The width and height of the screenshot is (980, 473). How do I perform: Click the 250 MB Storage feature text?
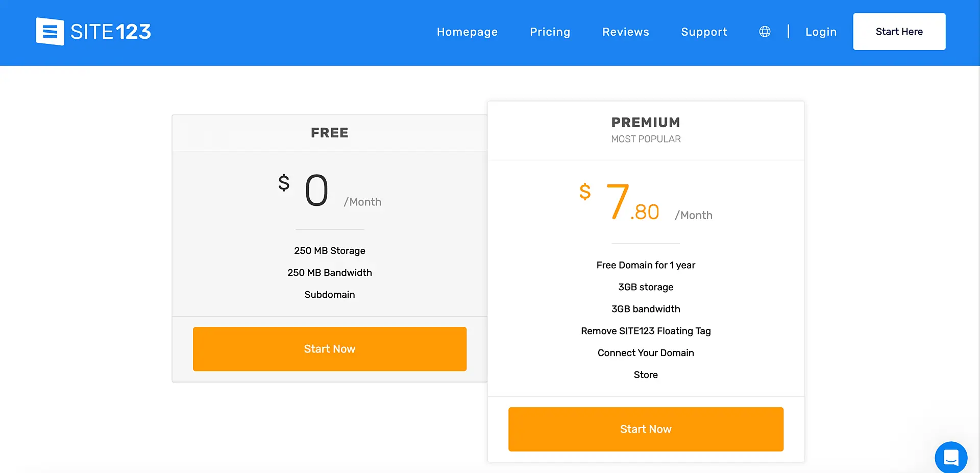[329, 251]
